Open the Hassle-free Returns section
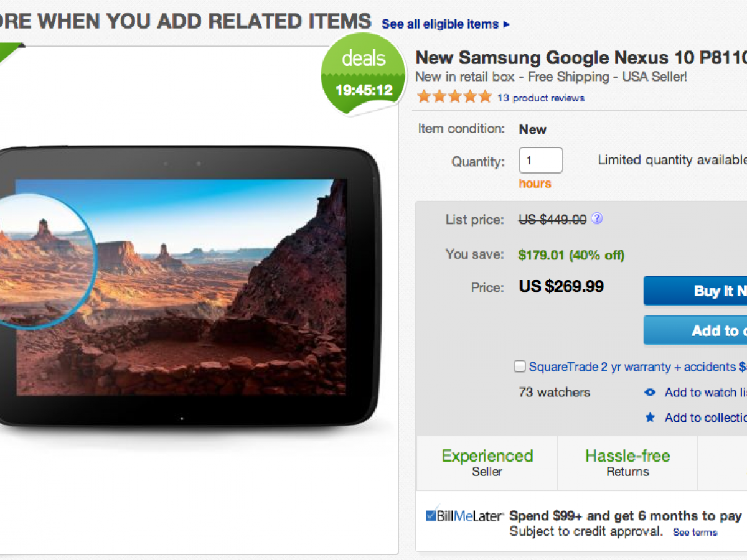This screenshot has width=747, height=560. [627, 462]
